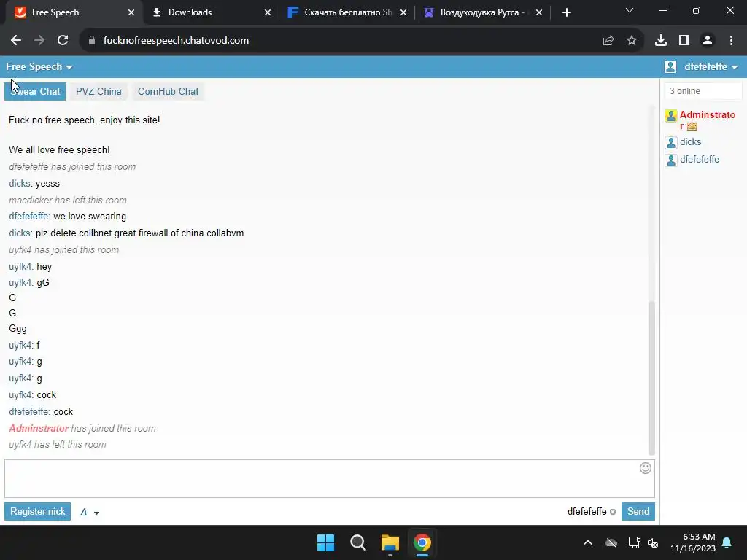747x560 pixels.
Task: Open the Chrome profile icon
Action: (x=708, y=41)
